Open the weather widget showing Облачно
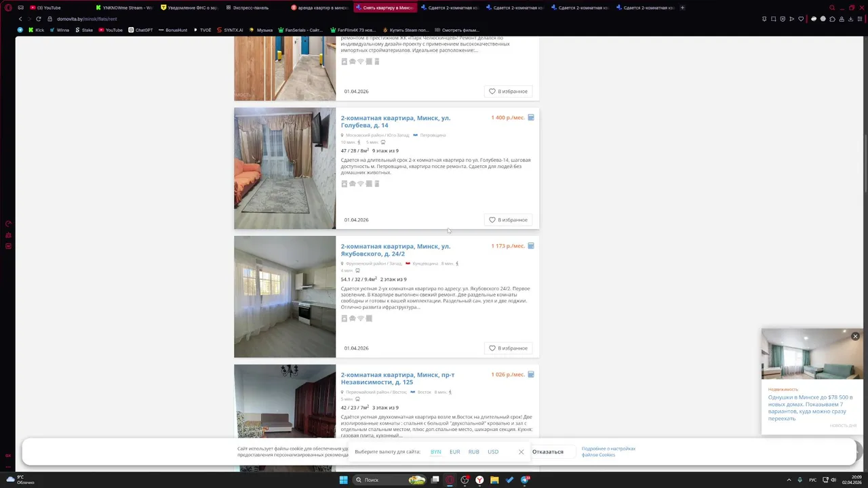This screenshot has width=868, height=488. [20, 480]
